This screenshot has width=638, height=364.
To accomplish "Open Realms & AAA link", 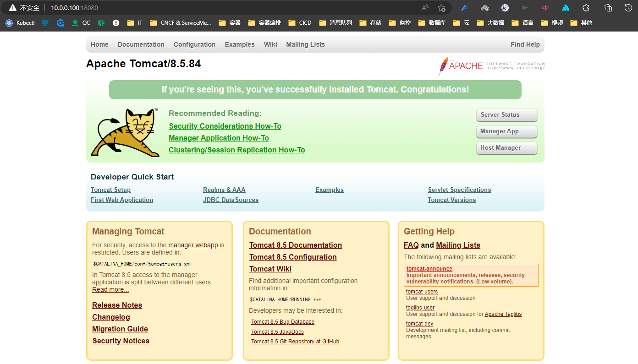I will point(224,190).
